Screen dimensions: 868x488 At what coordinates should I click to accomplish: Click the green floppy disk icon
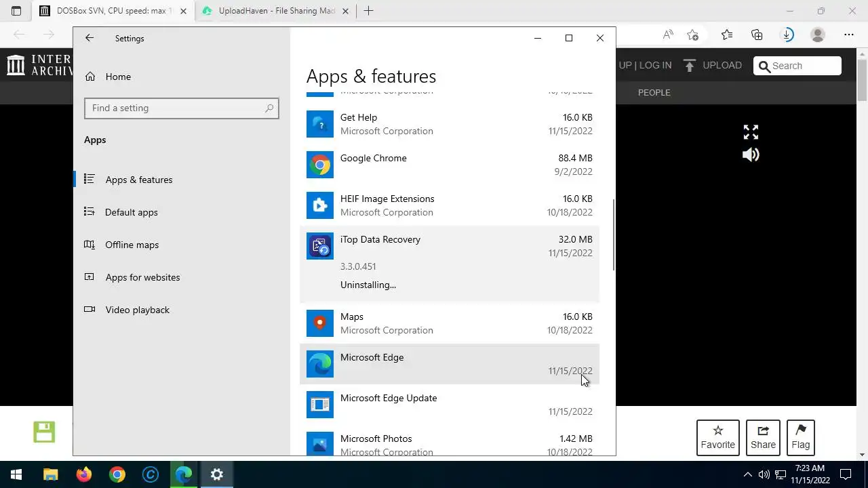pos(44,432)
